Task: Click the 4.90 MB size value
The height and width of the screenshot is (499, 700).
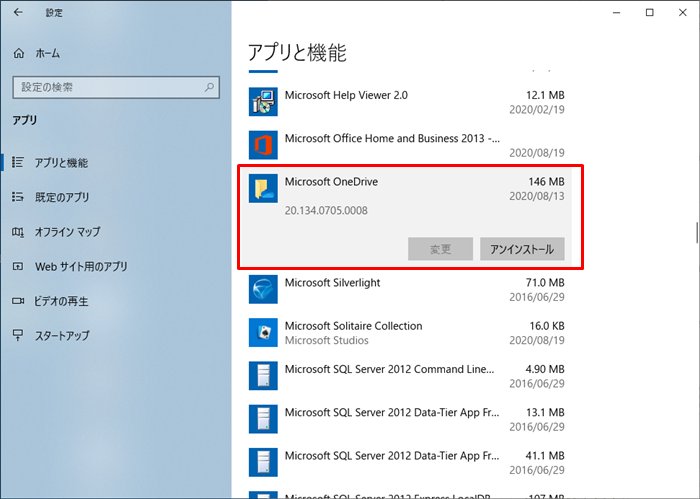Action: tap(545, 369)
